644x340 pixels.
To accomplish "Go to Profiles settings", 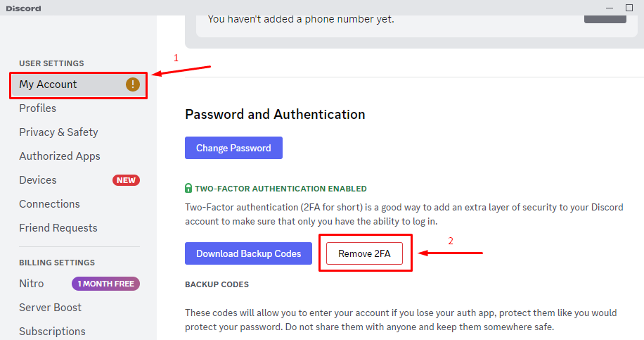I will 79,108.
